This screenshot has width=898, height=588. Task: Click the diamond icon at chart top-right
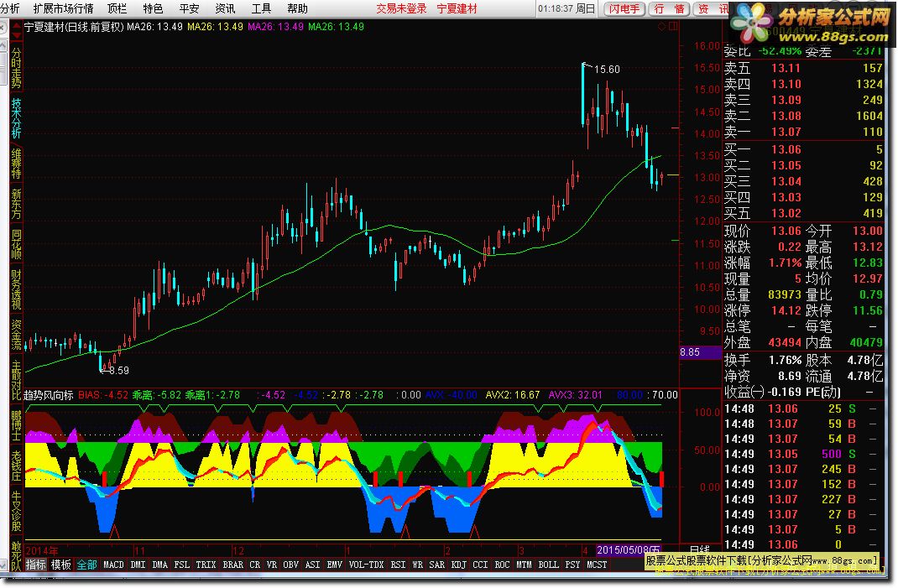(x=661, y=26)
